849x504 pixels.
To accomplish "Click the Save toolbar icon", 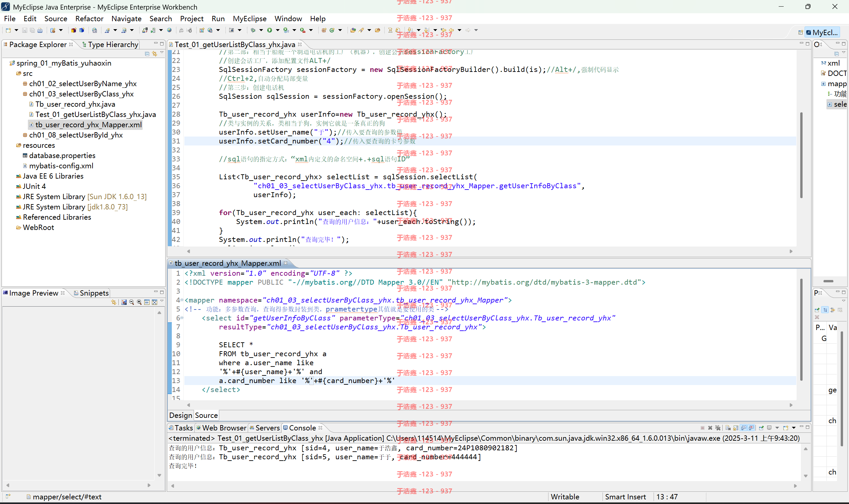I will (x=25, y=30).
